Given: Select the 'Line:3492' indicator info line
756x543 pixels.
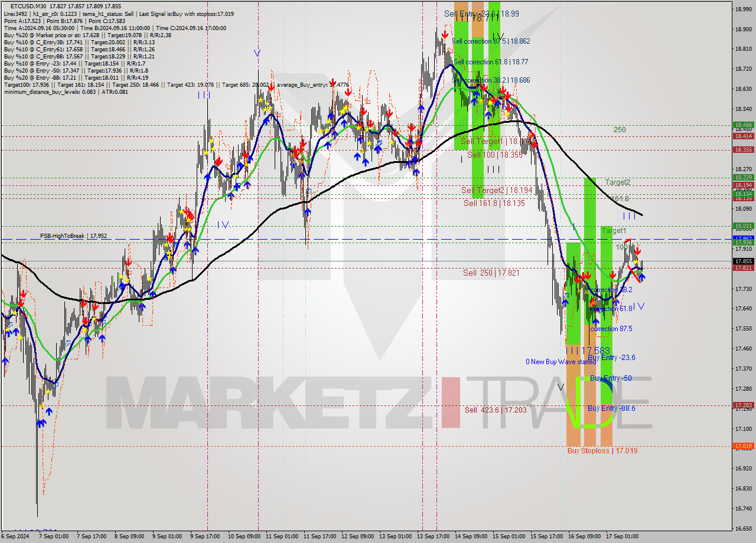Looking at the screenshot, I should point(119,14).
